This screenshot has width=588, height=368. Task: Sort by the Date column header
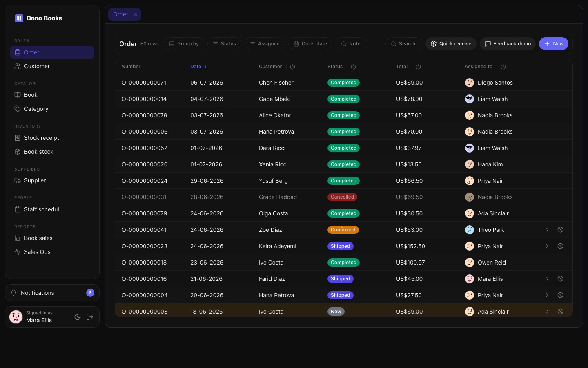199,67
